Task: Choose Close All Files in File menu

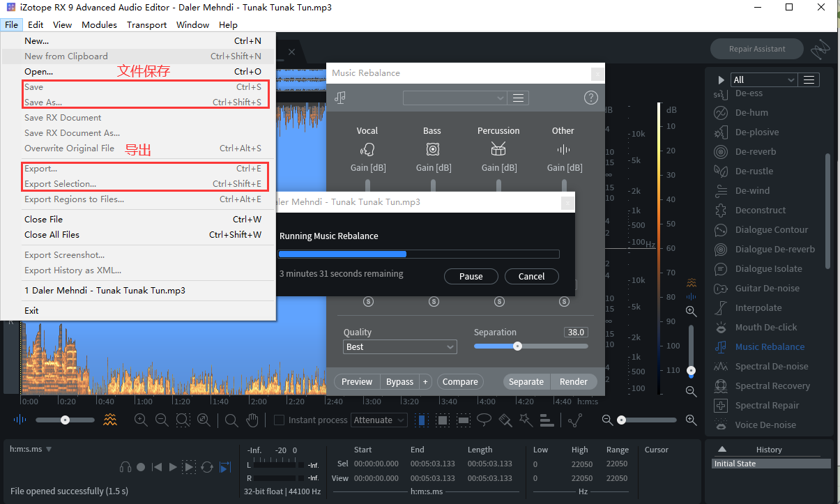Action: [x=139, y=234]
